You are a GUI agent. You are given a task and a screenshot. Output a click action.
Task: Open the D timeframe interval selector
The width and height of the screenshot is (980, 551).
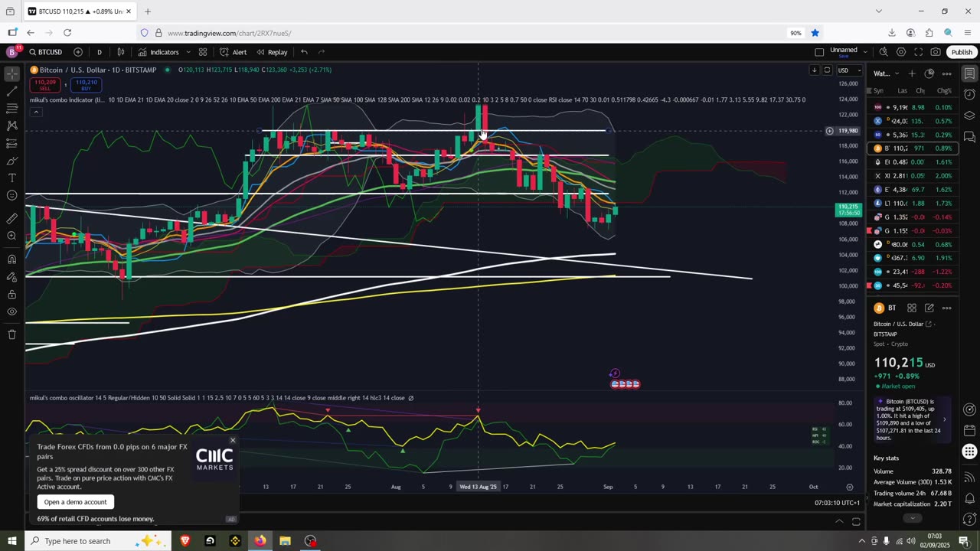tap(99, 52)
